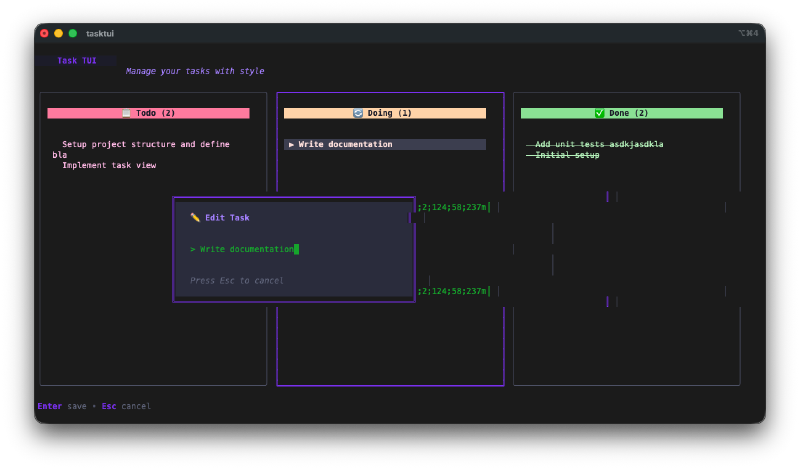Select the Implement task view item
Image resolution: width=800 pixels, height=469 pixels.
(x=109, y=165)
